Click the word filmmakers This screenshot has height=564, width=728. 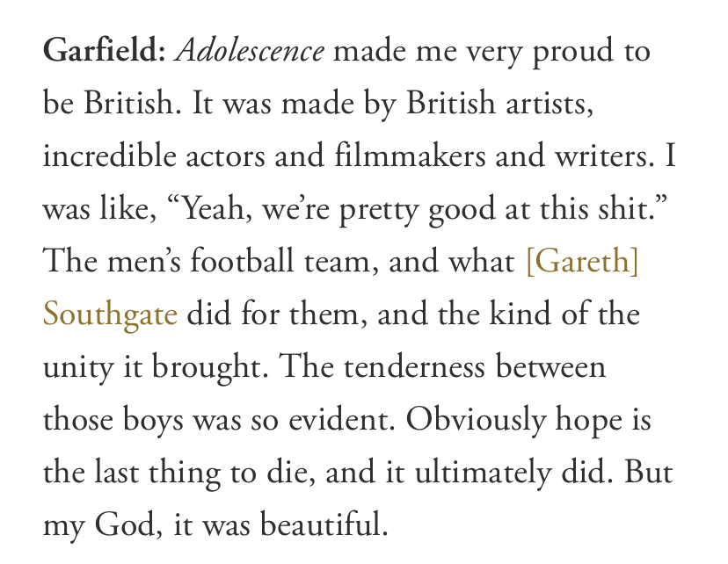[x=410, y=155]
